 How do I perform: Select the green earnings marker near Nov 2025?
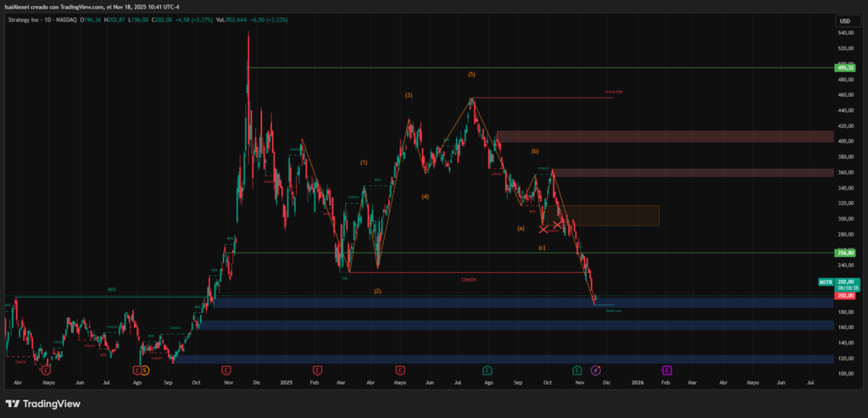click(577, 371)
